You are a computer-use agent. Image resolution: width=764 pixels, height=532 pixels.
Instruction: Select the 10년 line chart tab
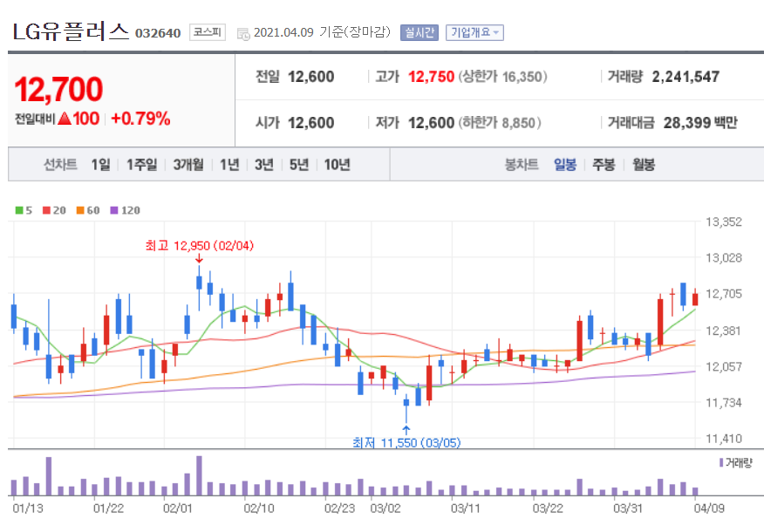338,165
